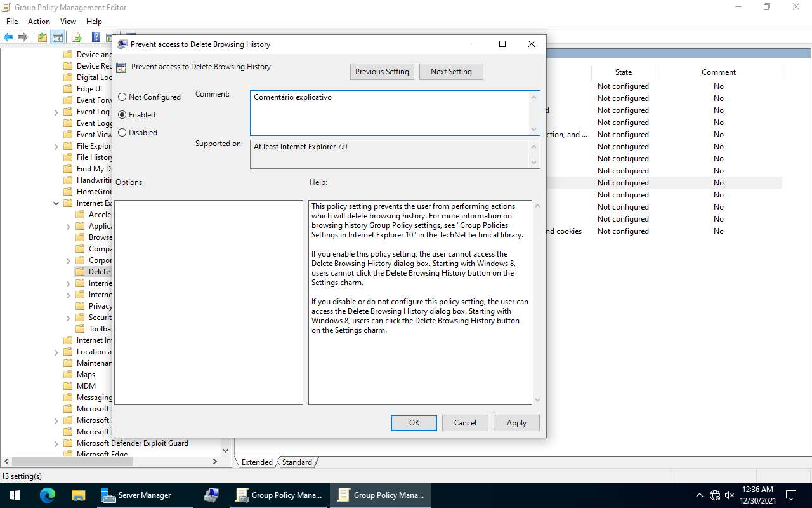Open the Action menu
Screen dimensions: 812x508
39,22
